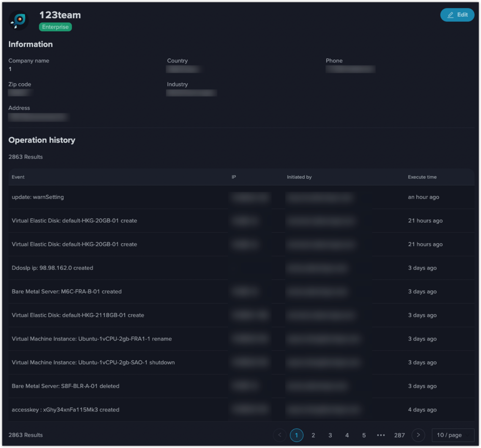Click the 123team rocket avatar icon

[x=19, y=21]
